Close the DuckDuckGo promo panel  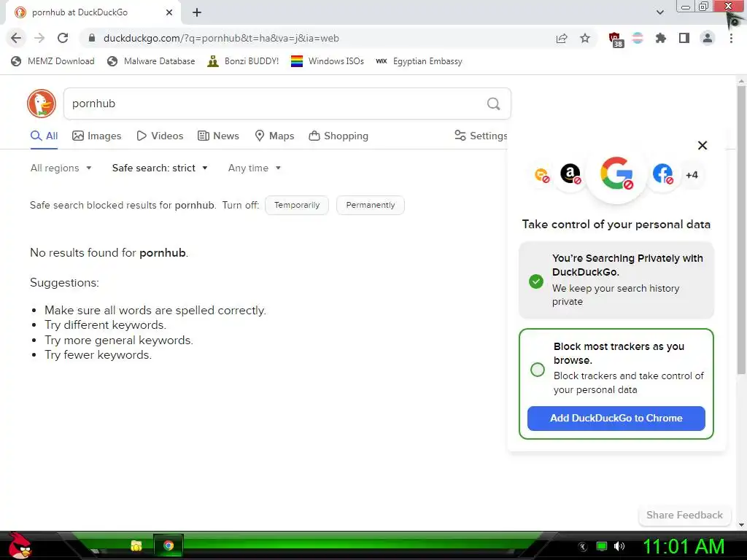coord(703,145)
